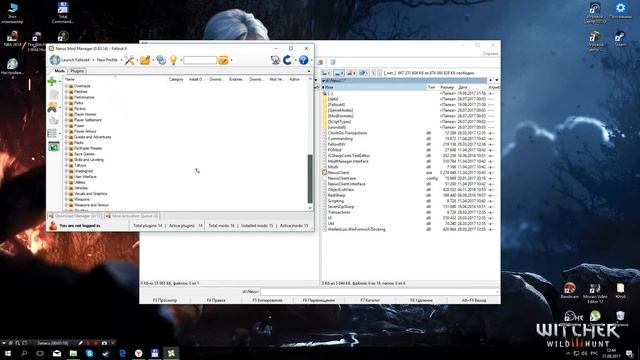
Task: Expand the Player Homes category
Action: (x=66, y=114)
